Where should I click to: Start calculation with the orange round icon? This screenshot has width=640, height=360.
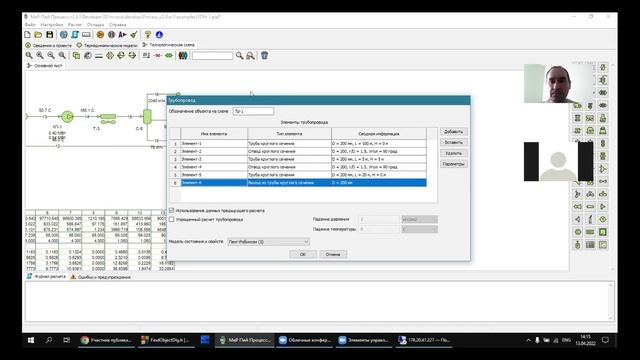pos(100,35)
